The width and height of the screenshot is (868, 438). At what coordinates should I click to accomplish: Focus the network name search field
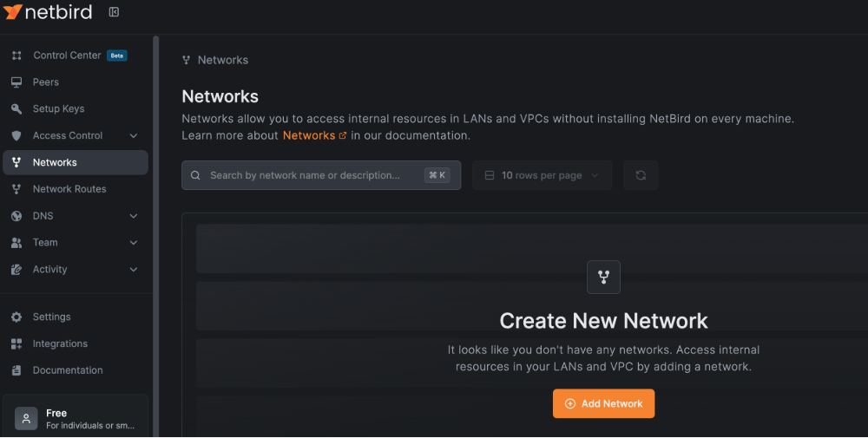pyautogui.click(x=312, y=175)
